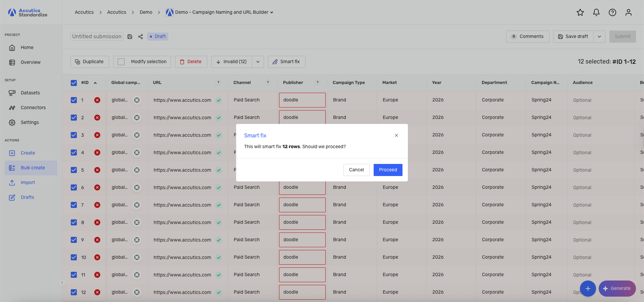Open the help question mark icon
The height and width of the screenshot is (302, 644).
point(612,12)
